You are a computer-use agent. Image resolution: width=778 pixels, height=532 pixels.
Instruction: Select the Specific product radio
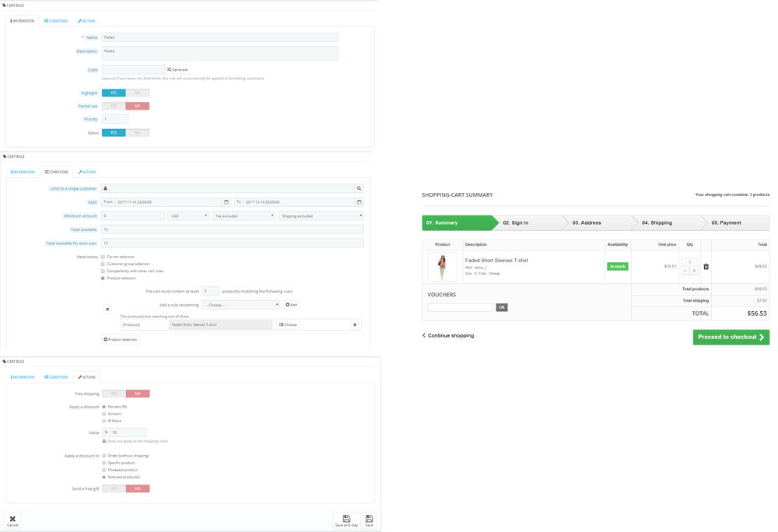click(x=103, y=463)
